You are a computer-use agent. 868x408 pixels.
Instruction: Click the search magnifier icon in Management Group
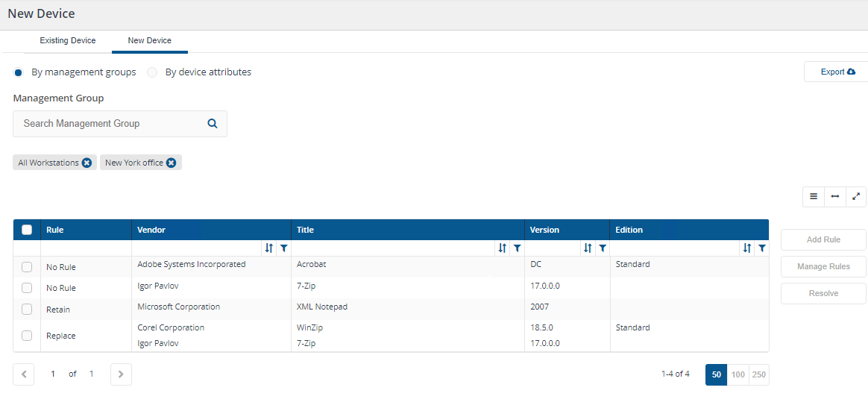(213, 124)
